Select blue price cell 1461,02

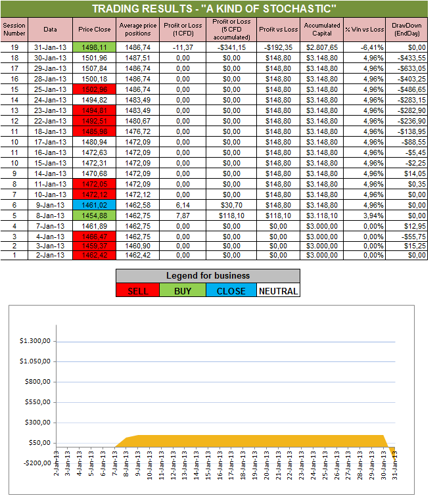94,205
